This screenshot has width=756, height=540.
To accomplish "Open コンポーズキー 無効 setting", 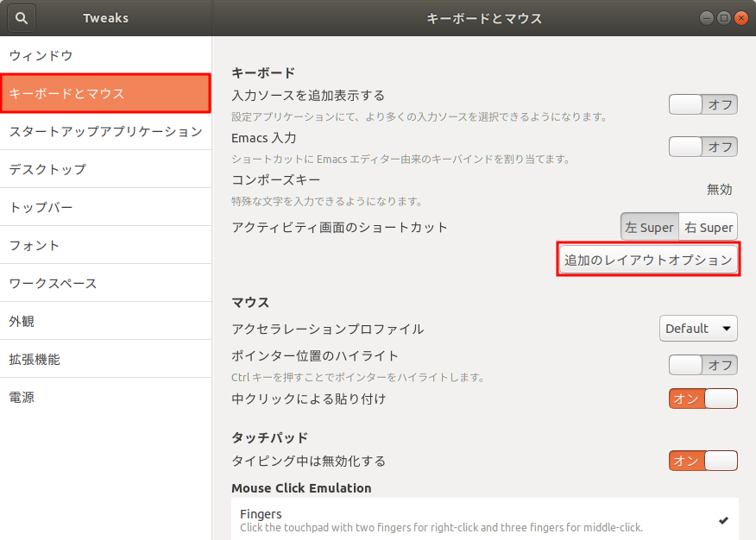I will 719,189.
